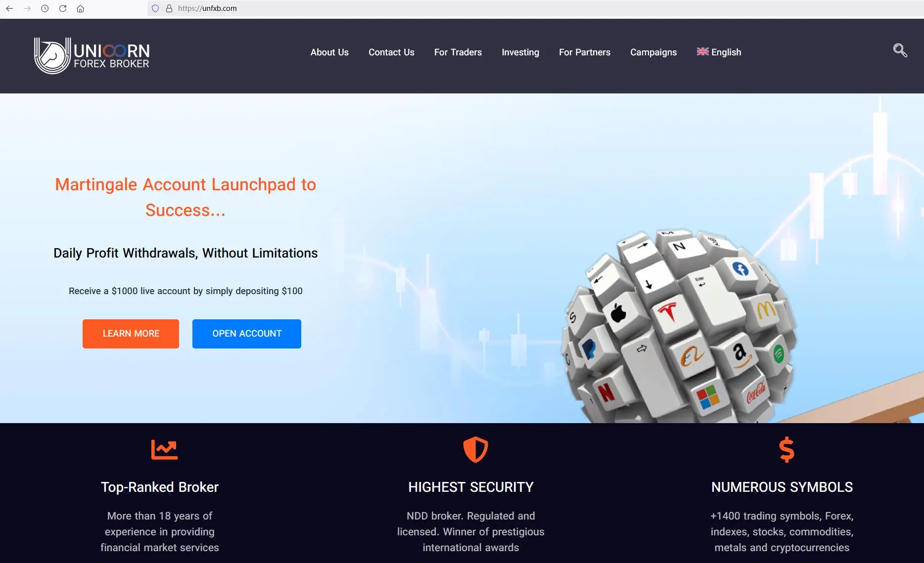
Task: Click the $1000 live account deposit text
Action: point(185,291)
